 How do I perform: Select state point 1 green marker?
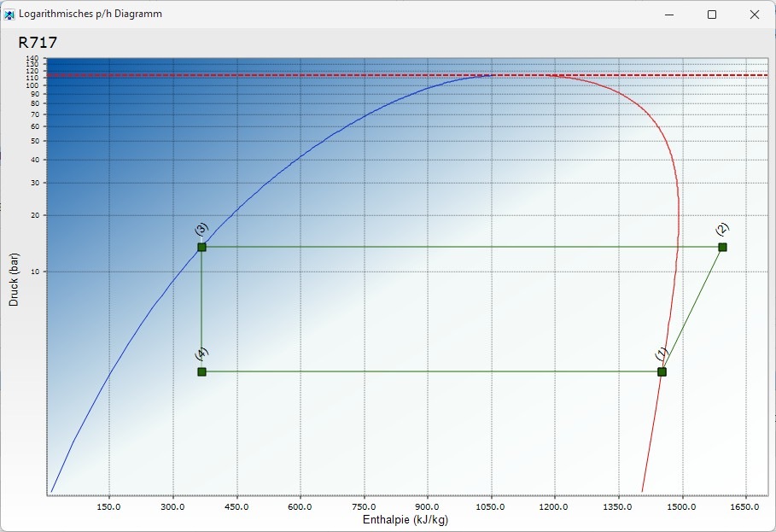(x=662, y=371)
